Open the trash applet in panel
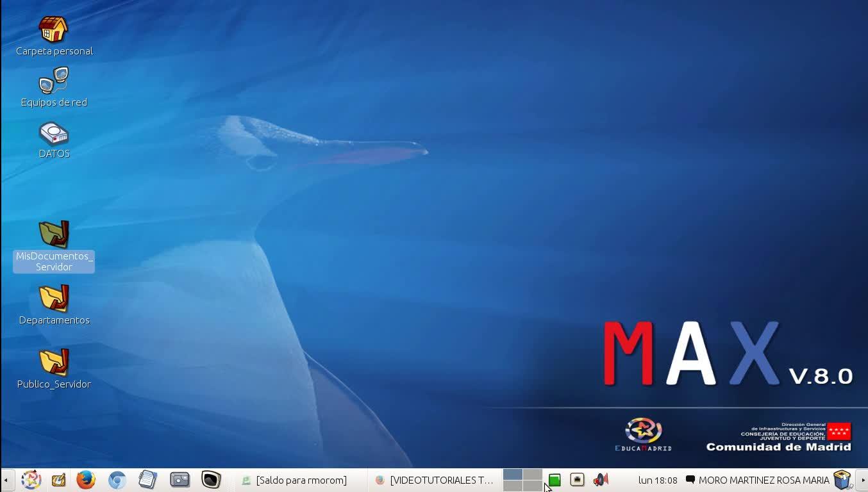The height and width of the screenshot is (492, 868). click(x=842, y=480)
